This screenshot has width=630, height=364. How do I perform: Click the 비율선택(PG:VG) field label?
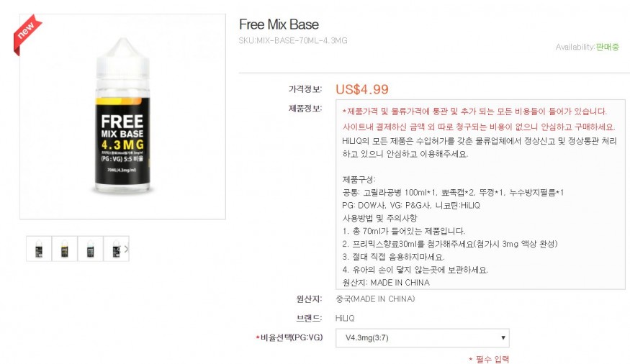coord(289,337)
